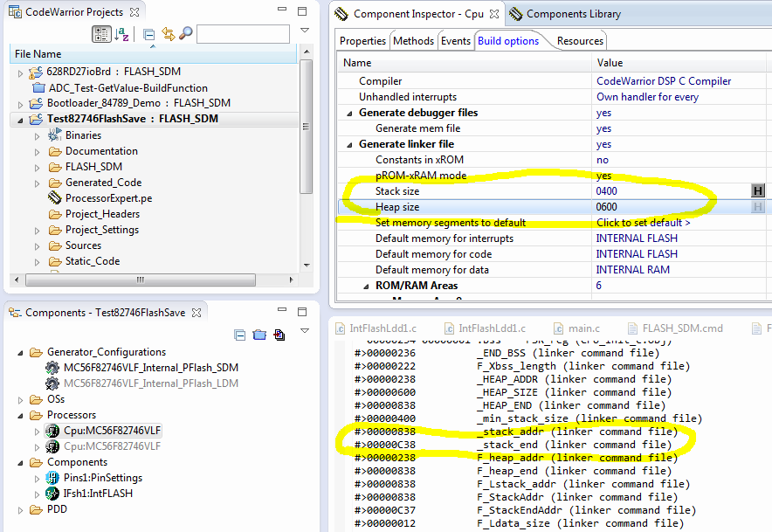Click the magnifier search icon in Projects toolbar
Viewport: 772px width, 532px height.
click(x=186, y=33)
